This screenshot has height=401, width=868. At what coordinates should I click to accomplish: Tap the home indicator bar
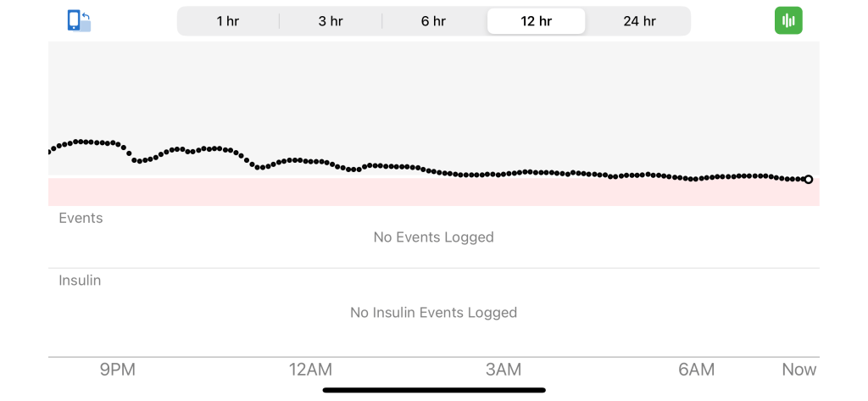click(x=434, y=390)
